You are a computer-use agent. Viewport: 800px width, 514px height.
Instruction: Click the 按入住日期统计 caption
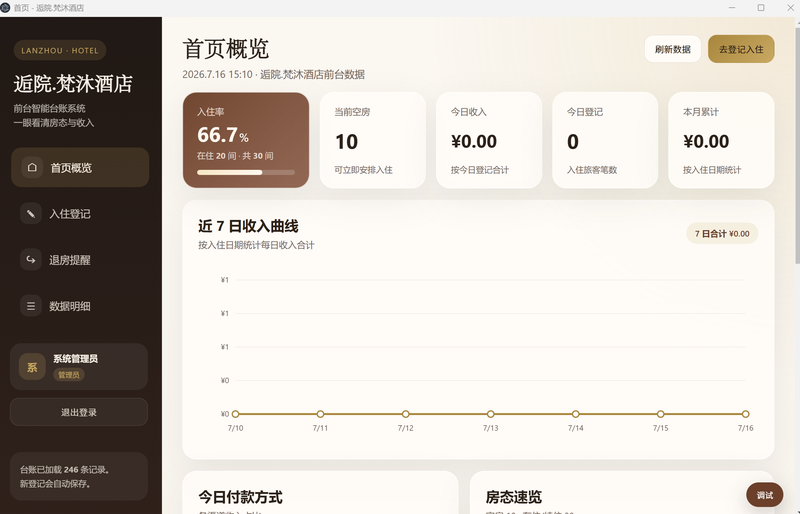click(712, 170)
